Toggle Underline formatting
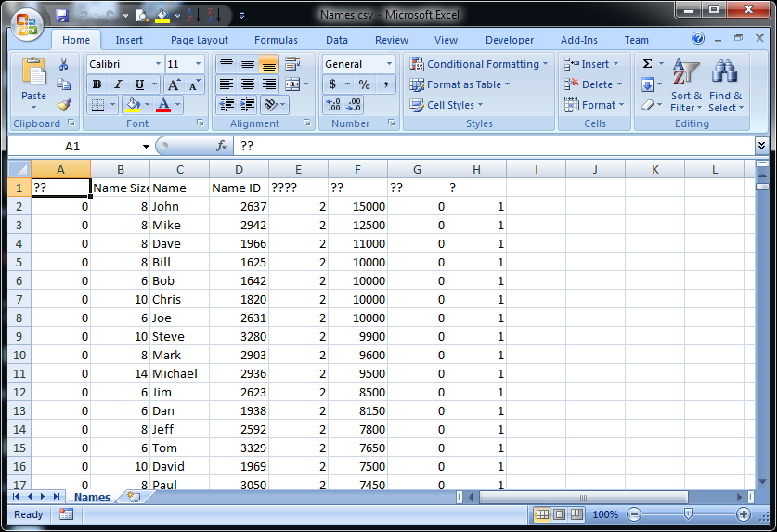The width and height of the screenshot is (777, 532). pyautogui.click(x=140, y=84)
